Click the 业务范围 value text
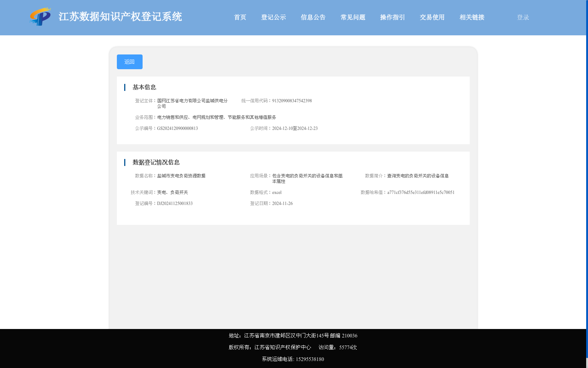The width and height of the screenshot is (588, 368). (217, 117)
